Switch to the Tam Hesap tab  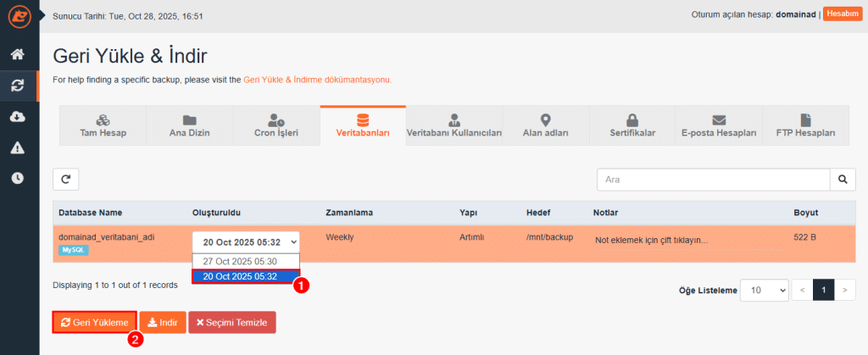pos(102,125)
